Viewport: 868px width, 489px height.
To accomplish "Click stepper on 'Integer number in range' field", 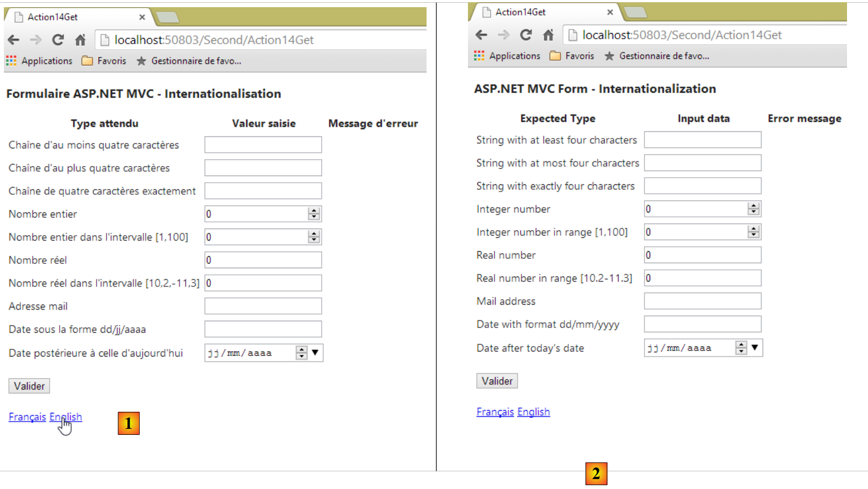I will point(753,232).
